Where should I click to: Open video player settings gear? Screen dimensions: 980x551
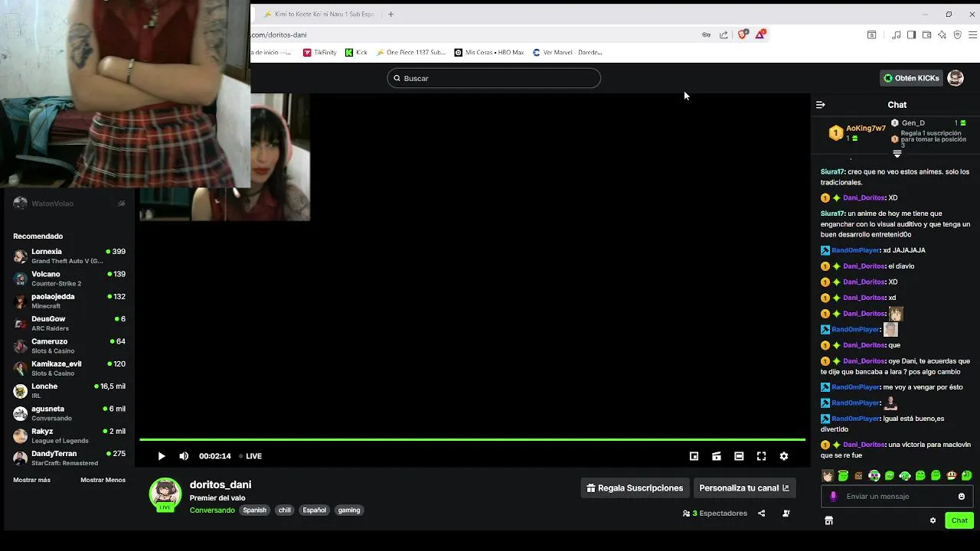pyautogui.click(x=784, y=456)
